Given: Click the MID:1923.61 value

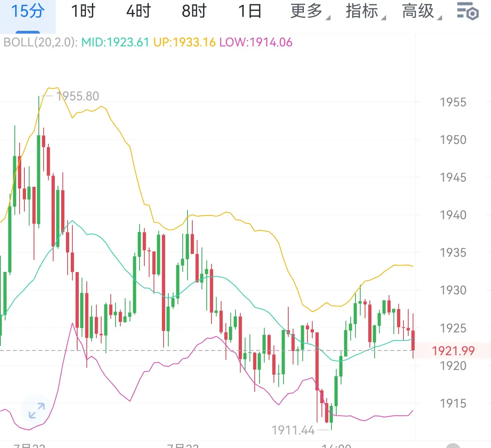Looking at the screenshot, I should pos(115,42).
